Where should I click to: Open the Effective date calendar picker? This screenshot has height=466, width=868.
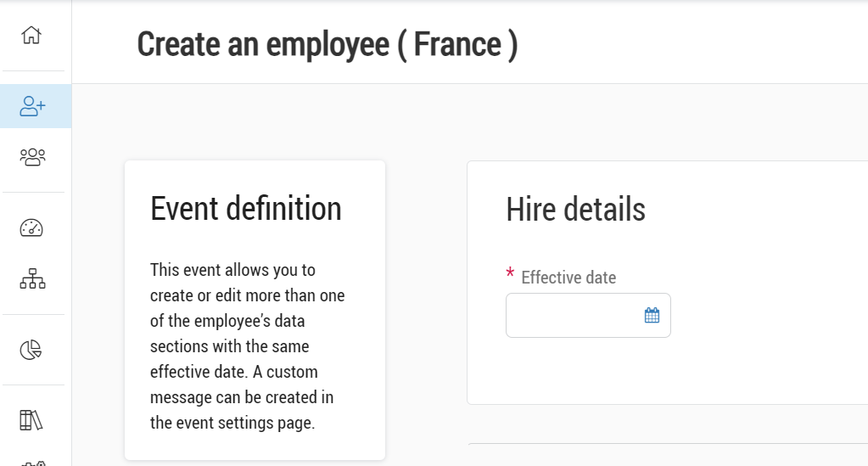tap(652, 316)
